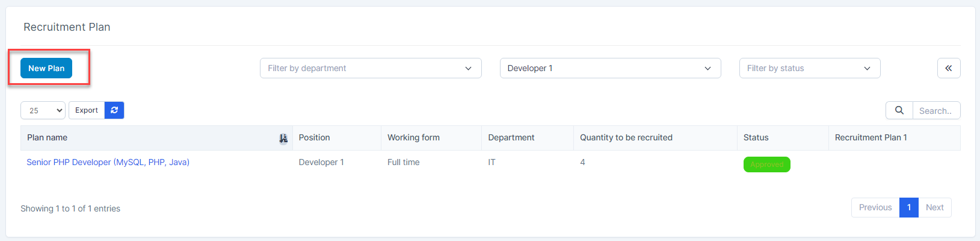Click the green Approved status badge
The height and width of the screenshot is (241, 980).
click(766, 164)
